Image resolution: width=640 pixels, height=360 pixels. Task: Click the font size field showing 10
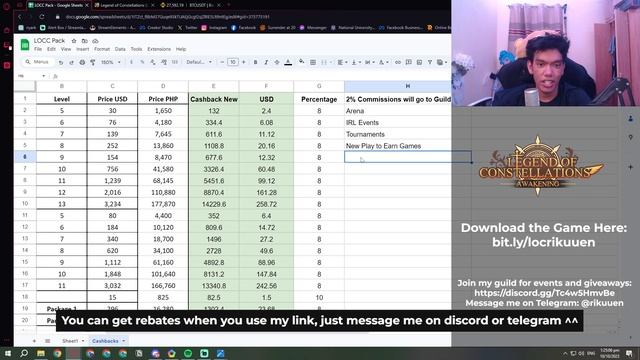233,62
